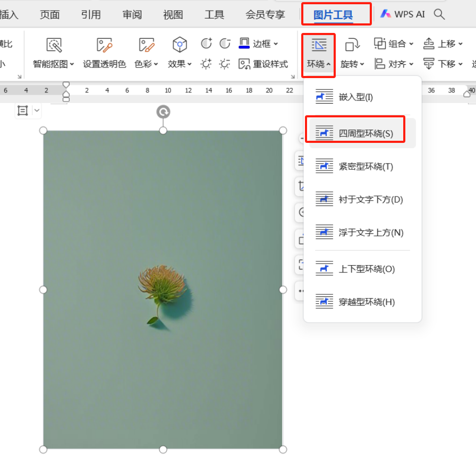Expand the 对齐 dropdown arrow

[x=411, y=64]
